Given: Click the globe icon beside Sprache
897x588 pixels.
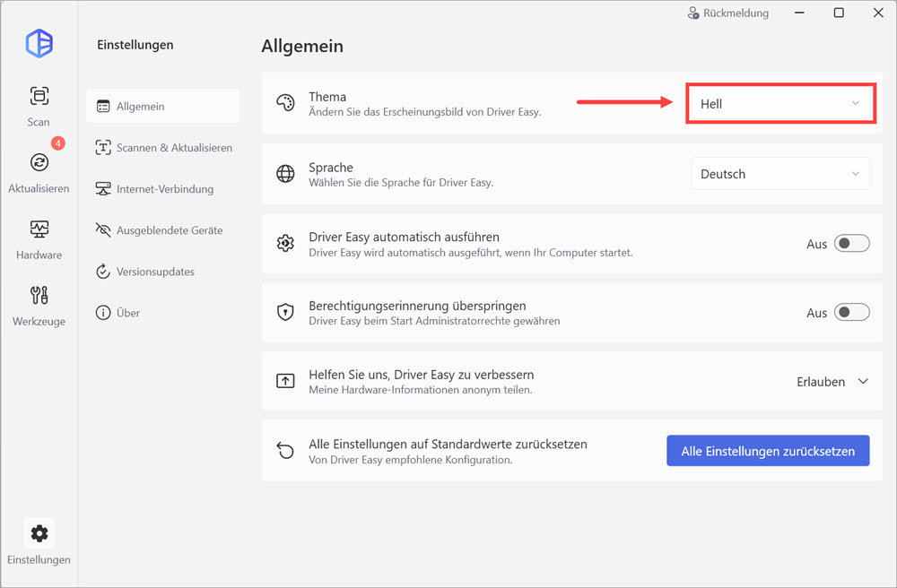Looking at the screenshot, I should (285, 174).
